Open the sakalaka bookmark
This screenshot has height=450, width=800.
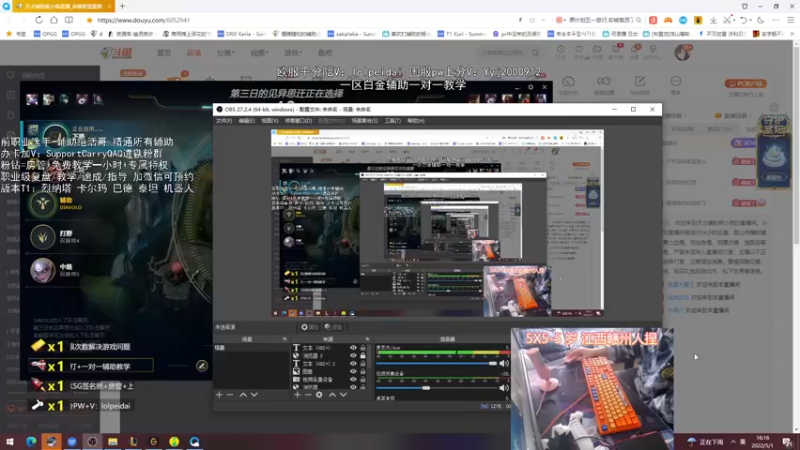351,34
